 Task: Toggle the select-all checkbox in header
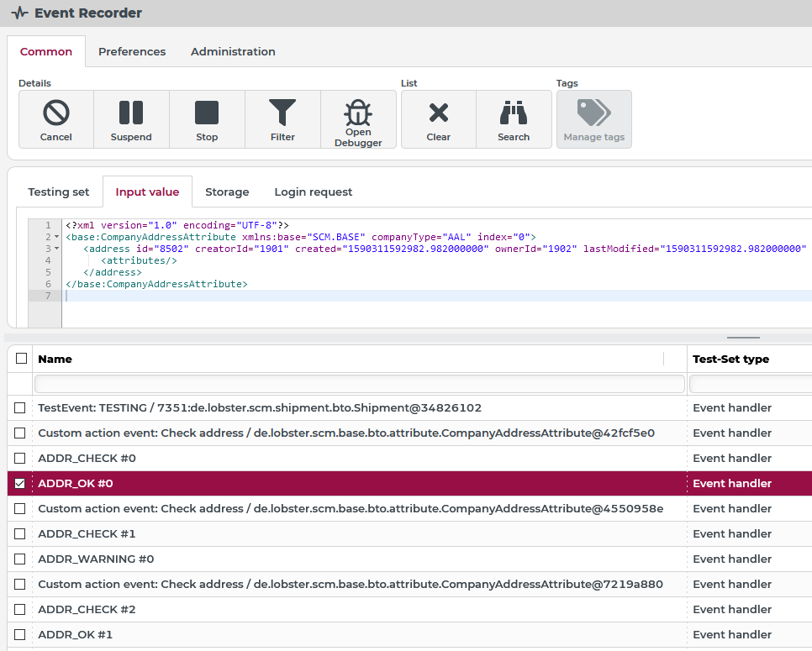(21, 358)
